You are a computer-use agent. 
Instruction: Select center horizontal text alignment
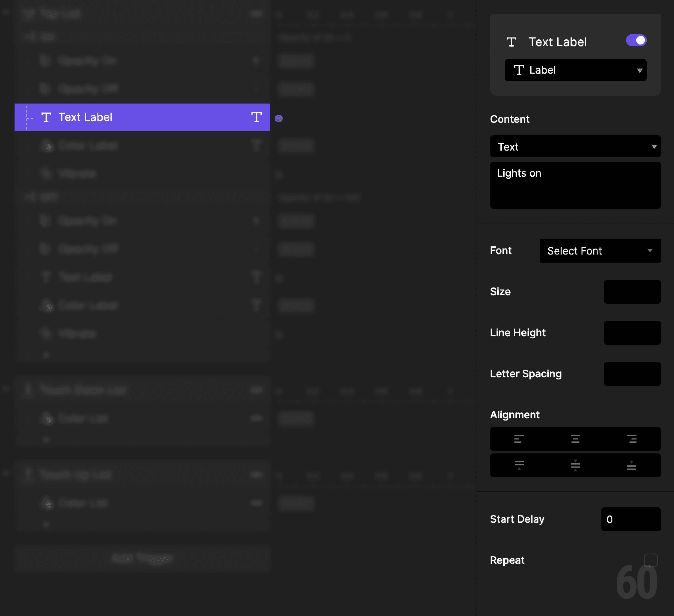(x=575, y=439)
